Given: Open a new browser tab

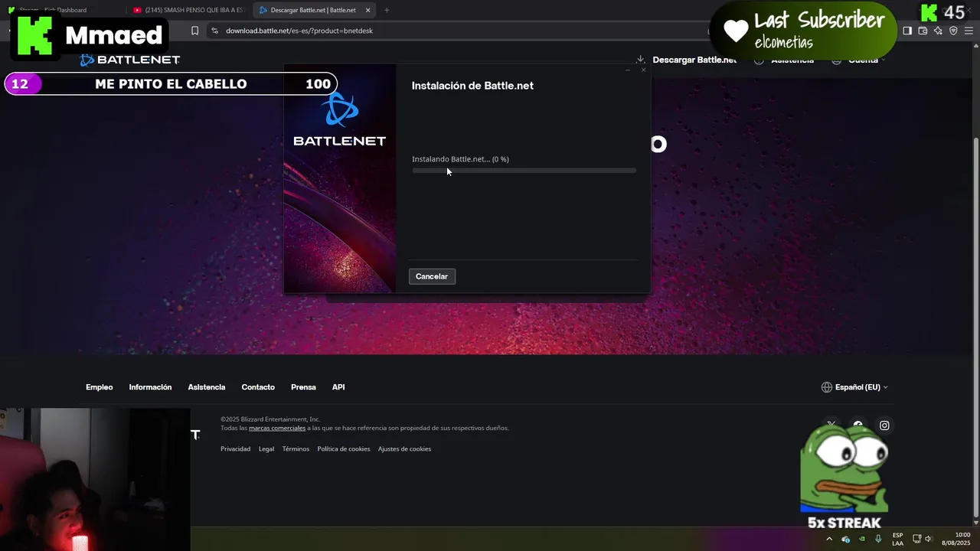Looking at the screenshot, I should point(387,10).
